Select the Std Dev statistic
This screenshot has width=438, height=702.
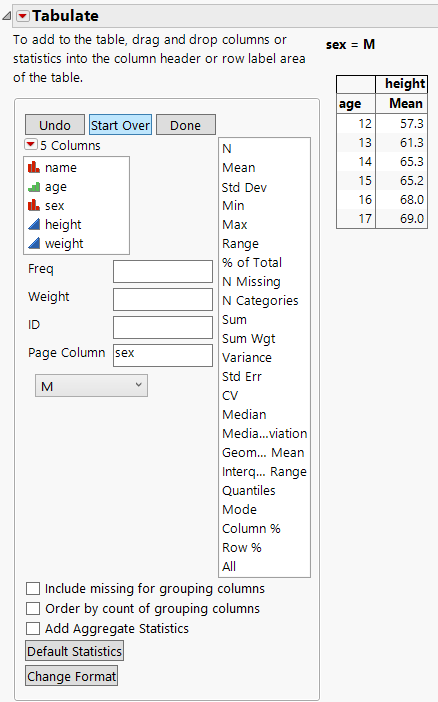(244, 187)
